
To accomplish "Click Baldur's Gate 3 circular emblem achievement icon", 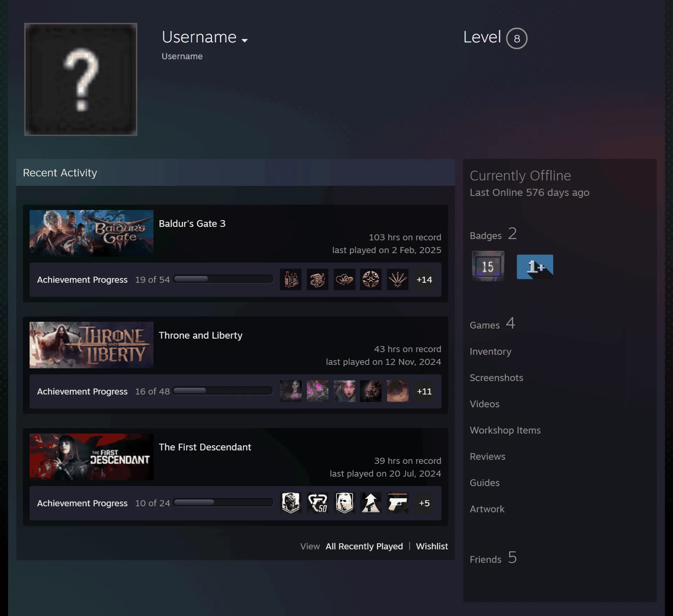I will (371, 279).
